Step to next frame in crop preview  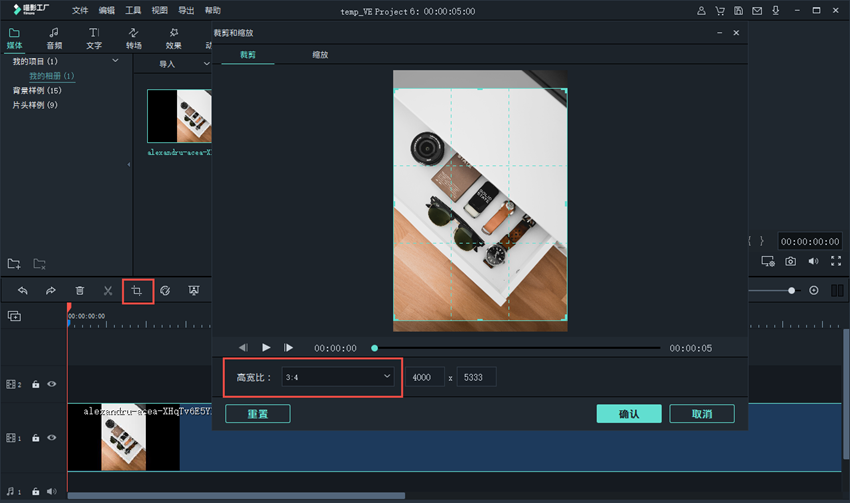288,347
